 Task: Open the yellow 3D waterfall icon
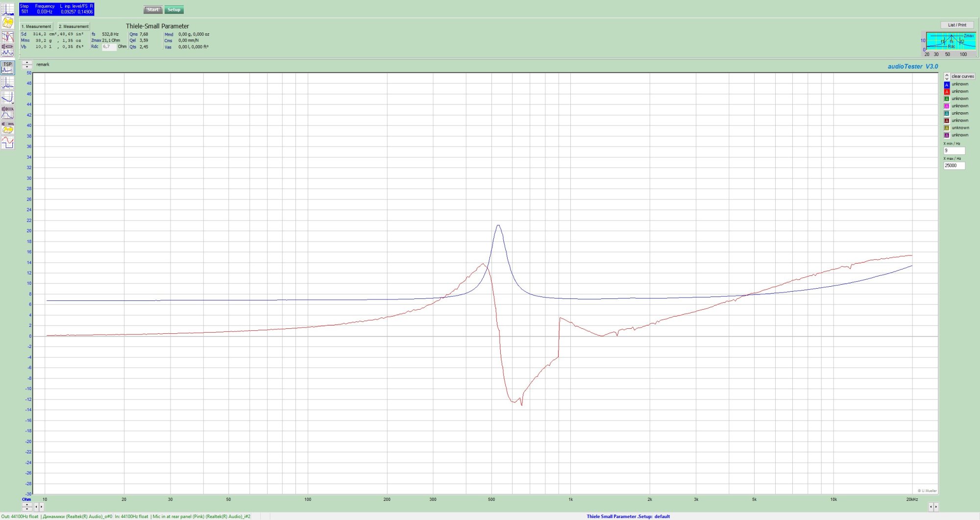point(8,23)
